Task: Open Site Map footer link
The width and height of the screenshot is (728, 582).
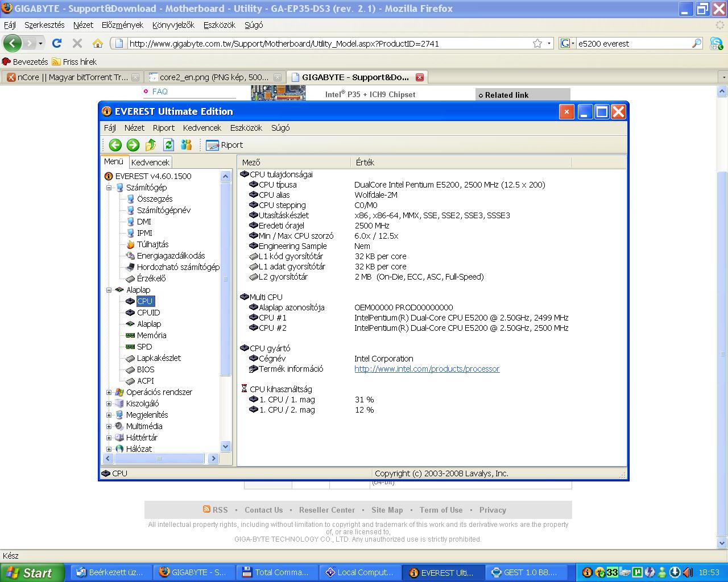Action: pos(387,510)
